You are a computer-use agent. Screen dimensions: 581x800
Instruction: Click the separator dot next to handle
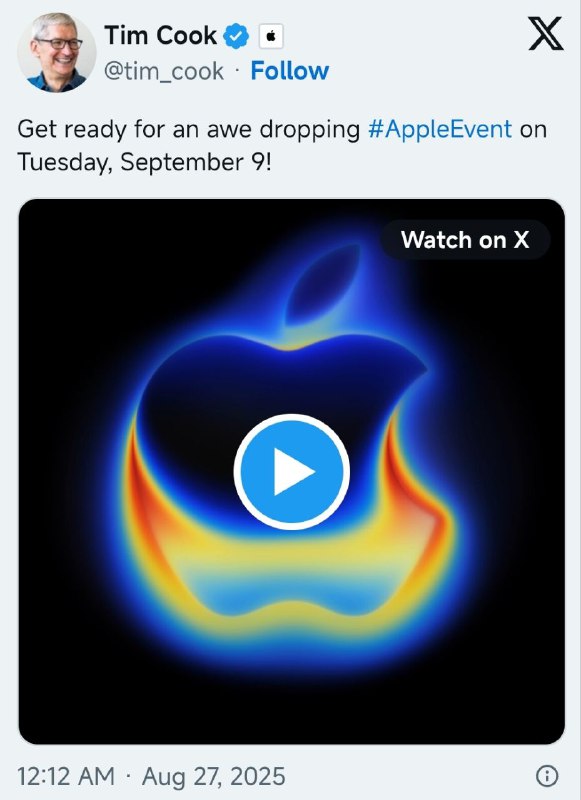tap(233, 70)
